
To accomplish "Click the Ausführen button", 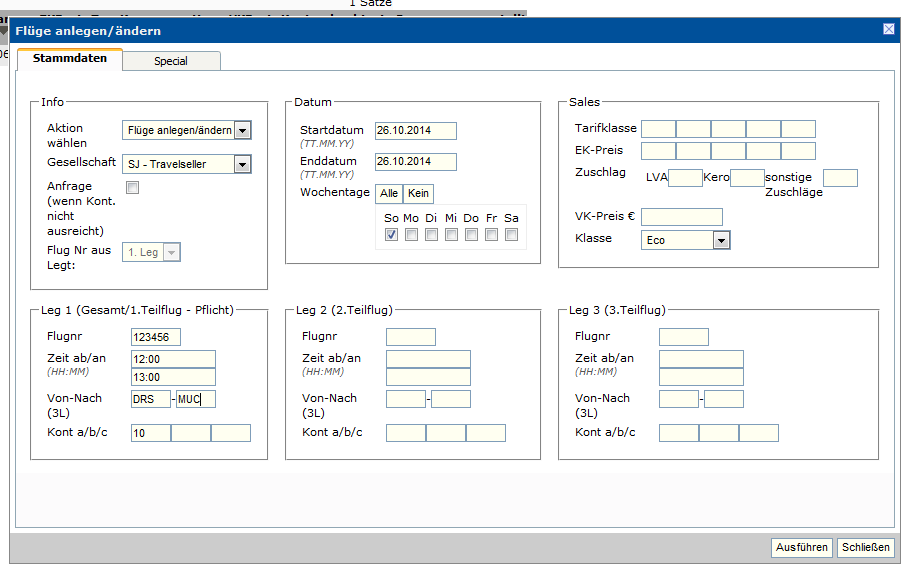I will pyautogui.click(x=801, y=548).
